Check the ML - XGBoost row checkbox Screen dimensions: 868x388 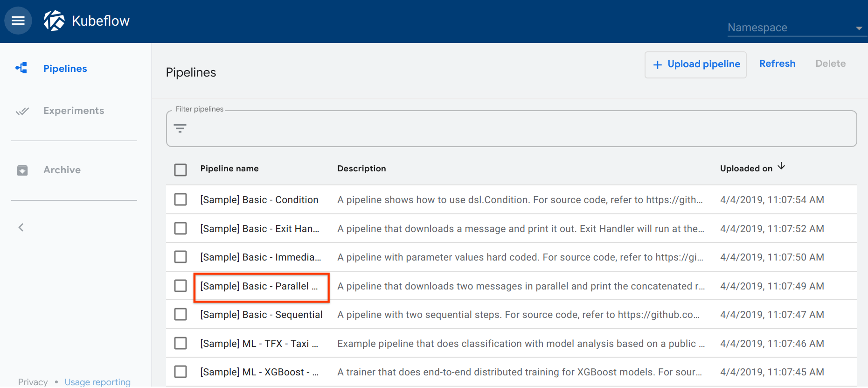181,372
